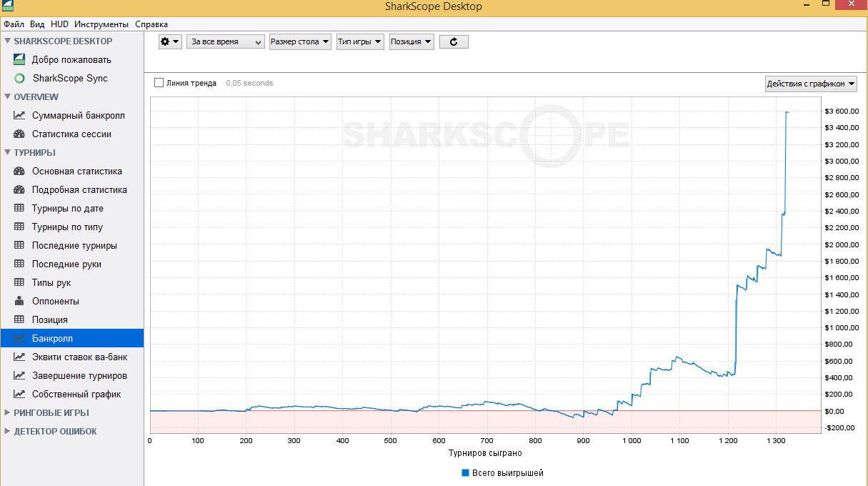Select the Суммарный банкролл chart icon
Screen dimensions: 868x486
pyautogui.click(x=19, y=115)
